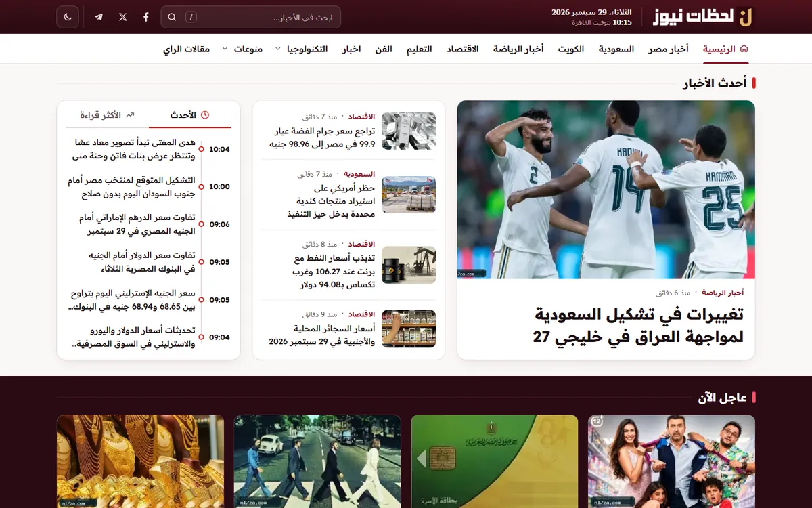Open the gold jewelry image card
Screen dimensions: 812x508
point(140,461)
